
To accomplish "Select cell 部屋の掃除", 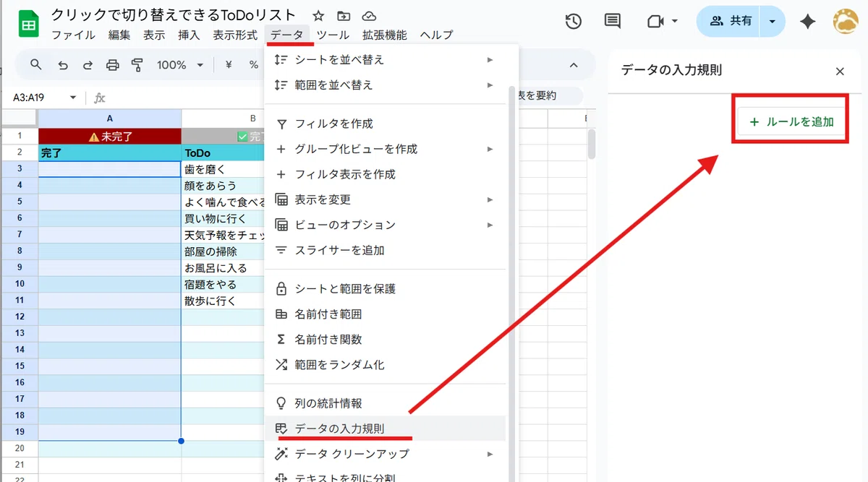I will tap(223, 251).
